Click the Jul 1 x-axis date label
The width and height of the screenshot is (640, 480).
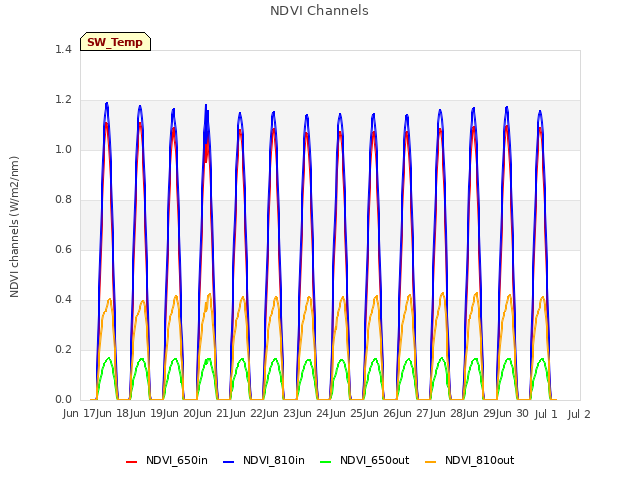[546, 414]
